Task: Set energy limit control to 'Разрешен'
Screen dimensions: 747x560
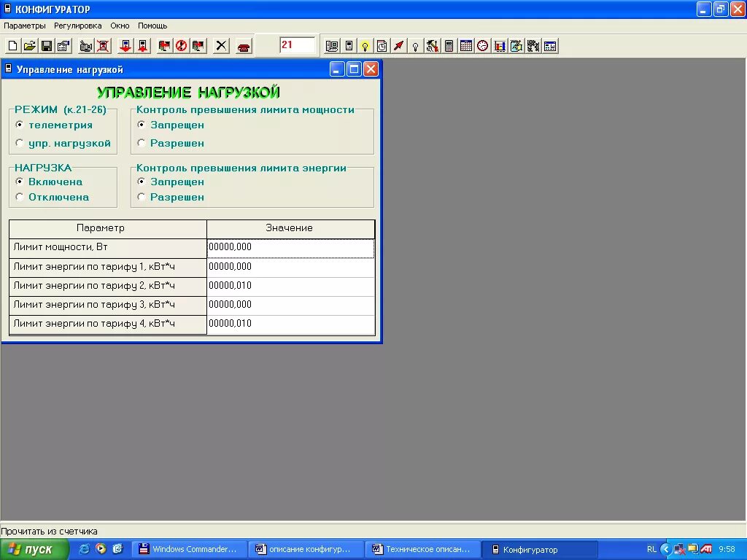Action: pos(142,197)
